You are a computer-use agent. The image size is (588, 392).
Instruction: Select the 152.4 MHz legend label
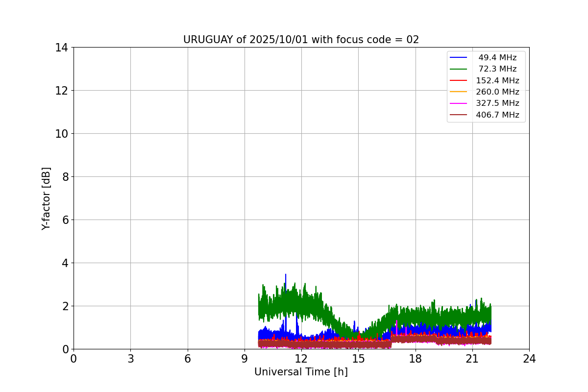pyautogui.click(x=497, y=81)
